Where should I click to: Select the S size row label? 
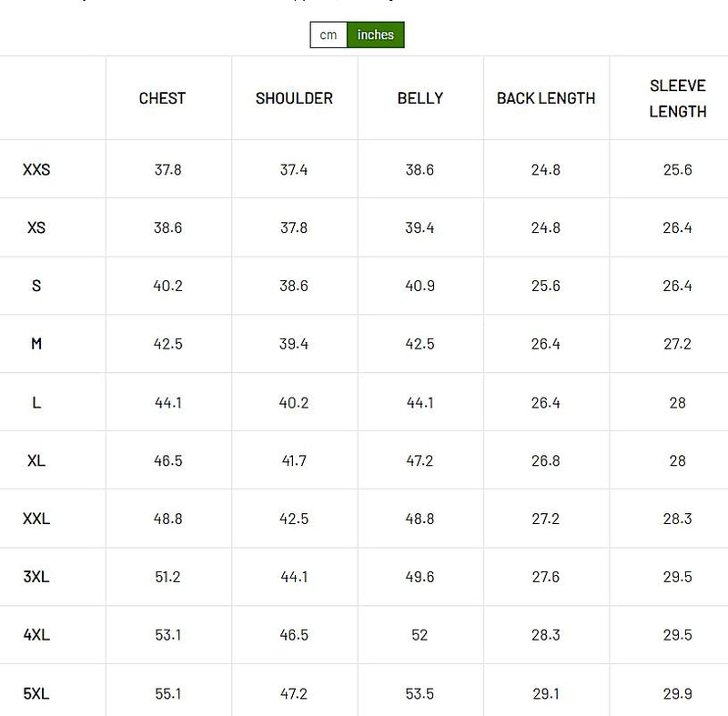tap(36, 286)
